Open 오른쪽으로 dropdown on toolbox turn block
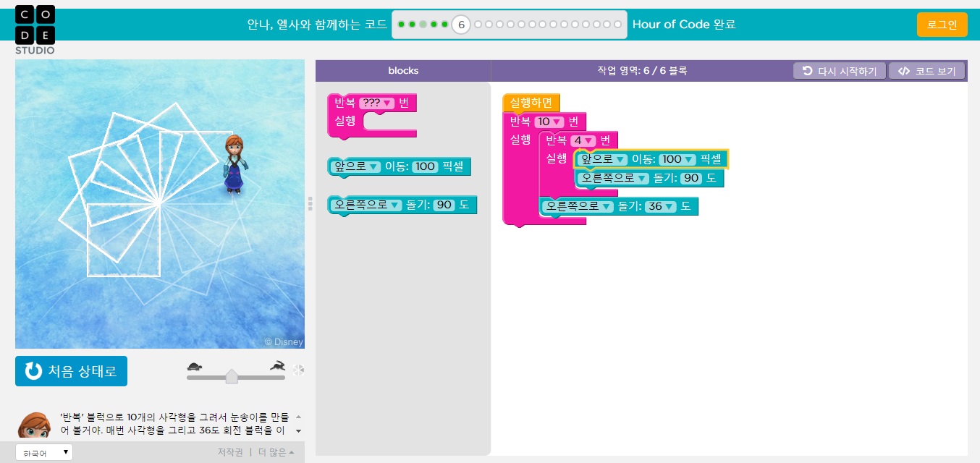This screenshot has width=980, height=463. tap(366, 205)
